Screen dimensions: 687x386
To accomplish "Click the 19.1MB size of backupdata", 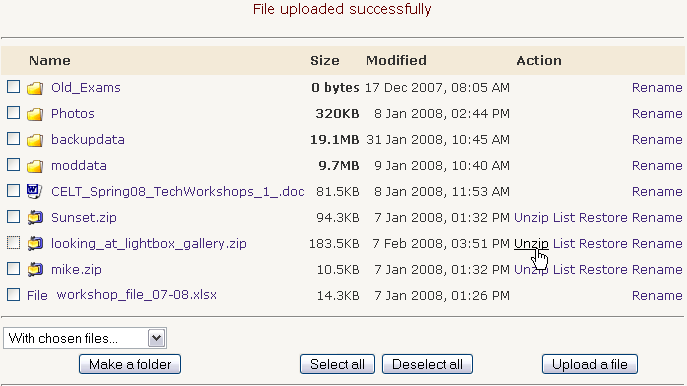I will (335, 139).
